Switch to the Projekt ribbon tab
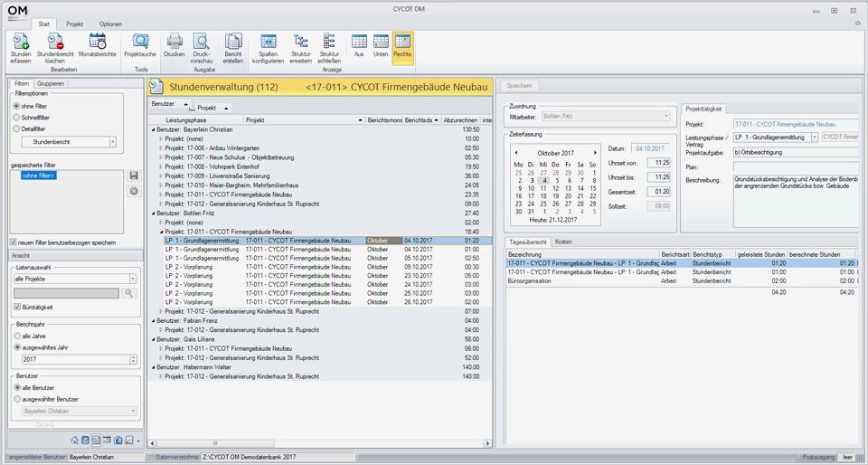Viewport: 868px width, 465px height. click(74, 24)
